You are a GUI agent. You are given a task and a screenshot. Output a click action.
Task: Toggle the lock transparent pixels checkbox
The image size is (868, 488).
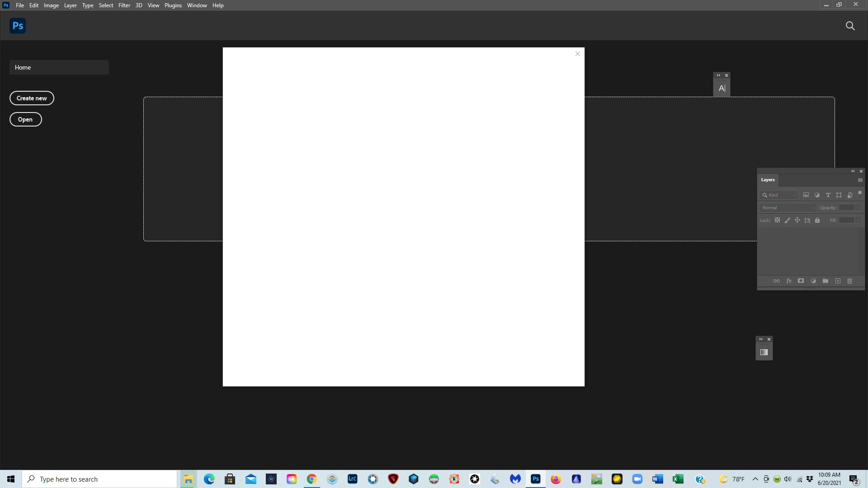click(x=778, y=221)
